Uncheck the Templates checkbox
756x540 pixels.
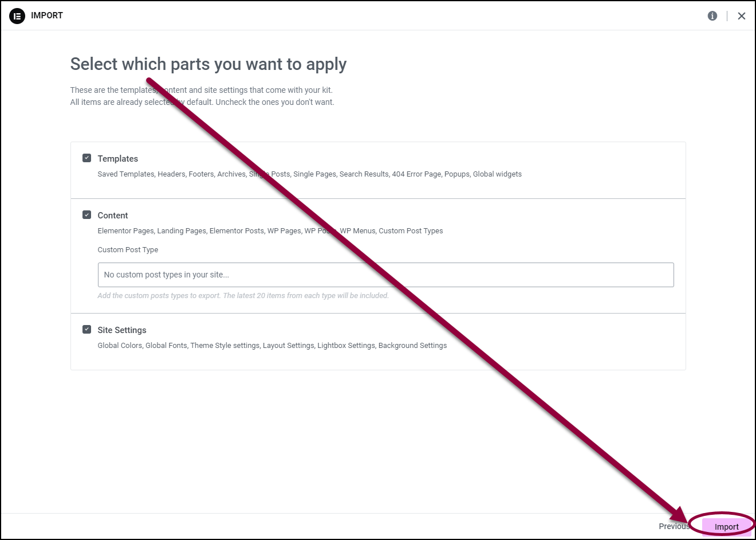[x=86, y=158]
